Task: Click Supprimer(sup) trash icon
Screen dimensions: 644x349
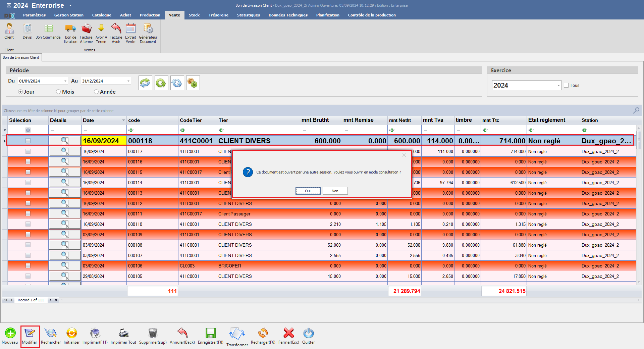Action: pos(153,333)
